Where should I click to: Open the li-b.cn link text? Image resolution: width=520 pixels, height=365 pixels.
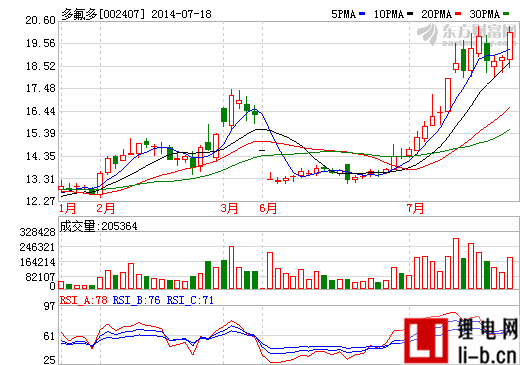click(487, 355)
